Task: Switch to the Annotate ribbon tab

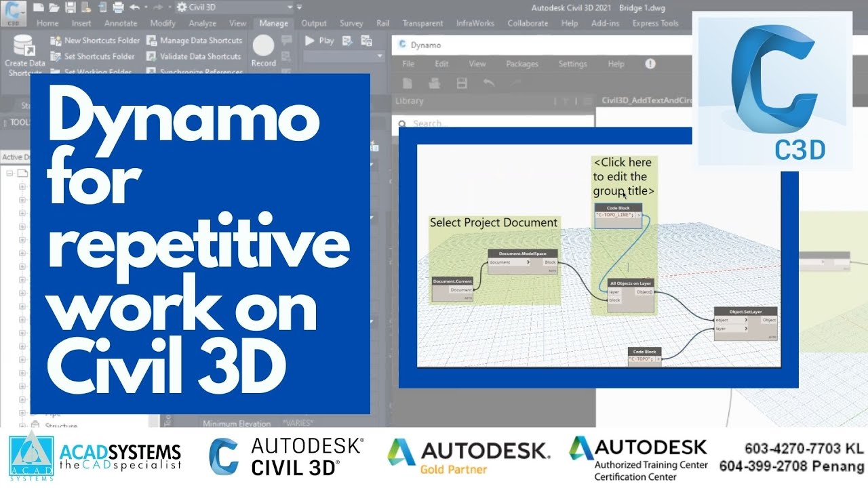Action: [121, 23]
